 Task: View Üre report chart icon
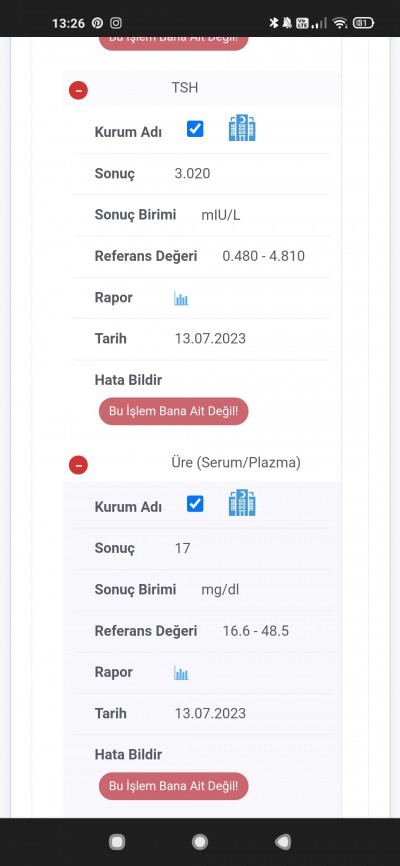[181, 673]
